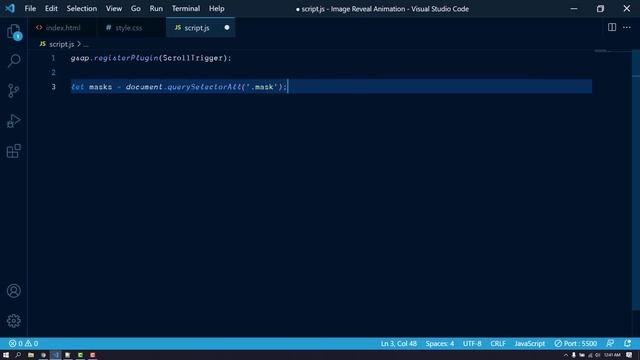Change language mode JavaScript
Viewport: 640px width, 360px height.
529,344
